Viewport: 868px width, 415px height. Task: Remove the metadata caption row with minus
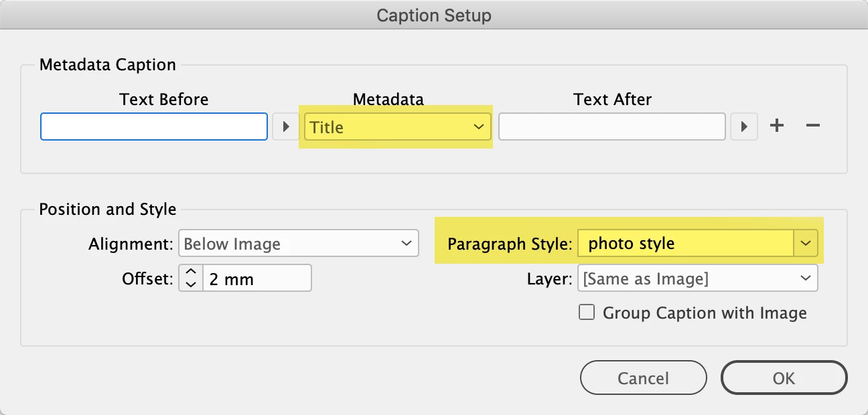[812, 126]
